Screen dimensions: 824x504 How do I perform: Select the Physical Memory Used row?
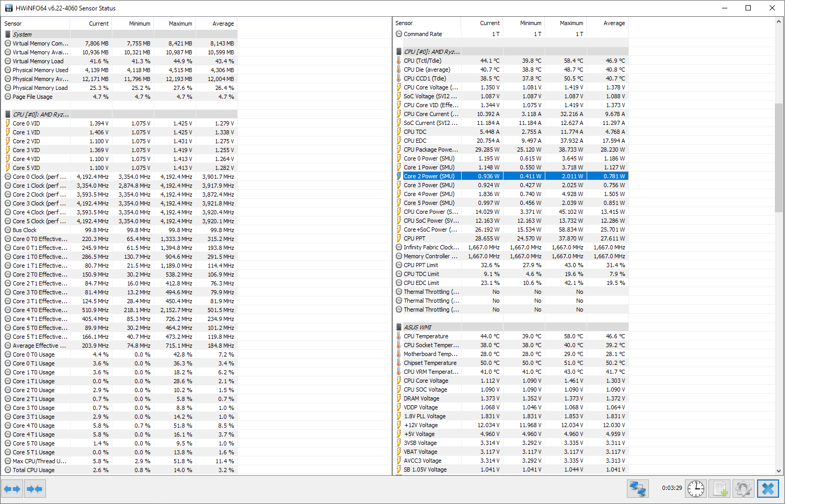pos(40,70)
